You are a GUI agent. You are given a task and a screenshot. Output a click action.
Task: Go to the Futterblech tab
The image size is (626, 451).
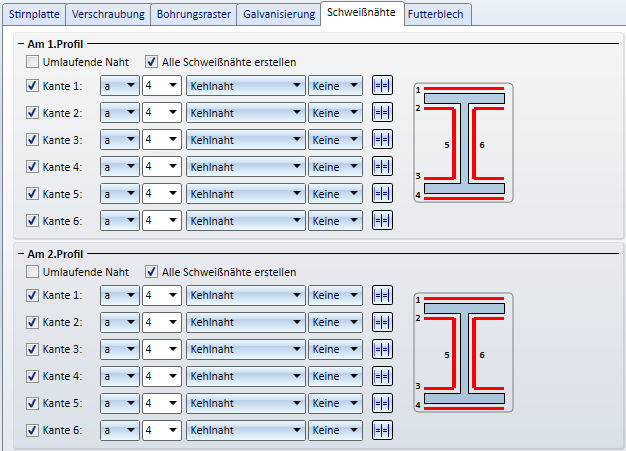point(437,15)
